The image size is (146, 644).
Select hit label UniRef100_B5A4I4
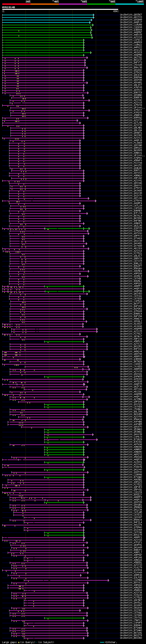tap(131, 520)
